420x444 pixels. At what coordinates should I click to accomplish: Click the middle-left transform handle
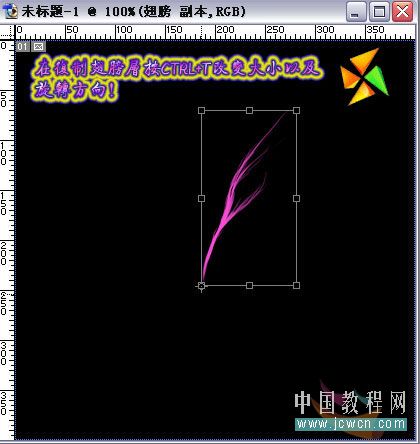[201, 198]
